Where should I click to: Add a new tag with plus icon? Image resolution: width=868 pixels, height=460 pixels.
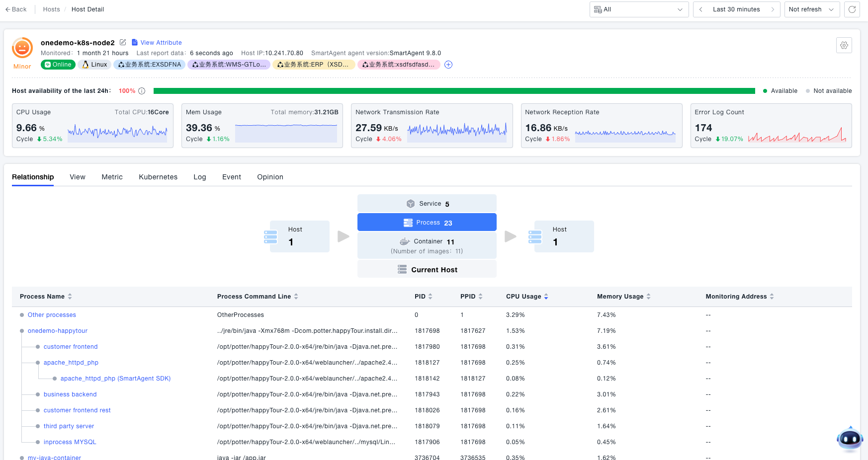[448, 65]
